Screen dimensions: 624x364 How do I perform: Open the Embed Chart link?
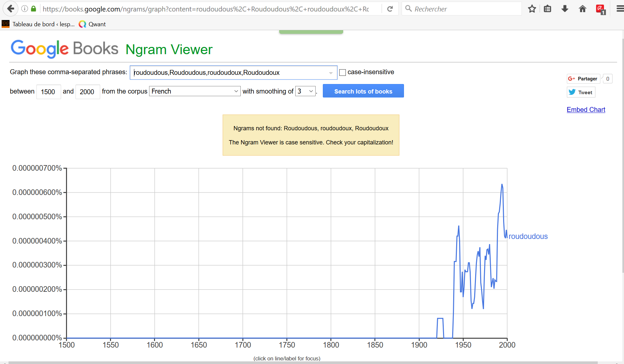tap(586, 110)
